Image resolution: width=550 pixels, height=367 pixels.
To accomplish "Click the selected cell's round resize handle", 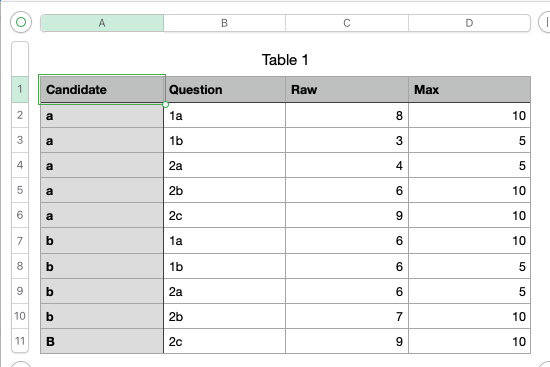I will pyautogui.click(x=165, y=104).
